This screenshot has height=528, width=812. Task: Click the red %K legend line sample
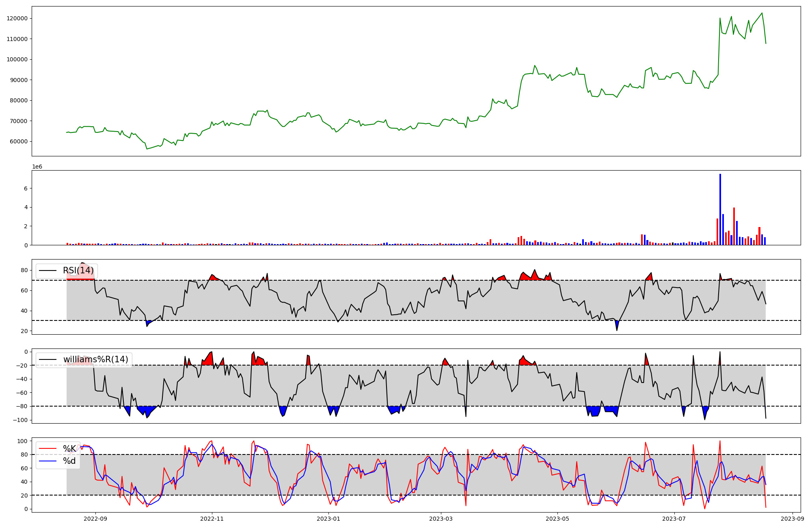click(x=48, y=448)
